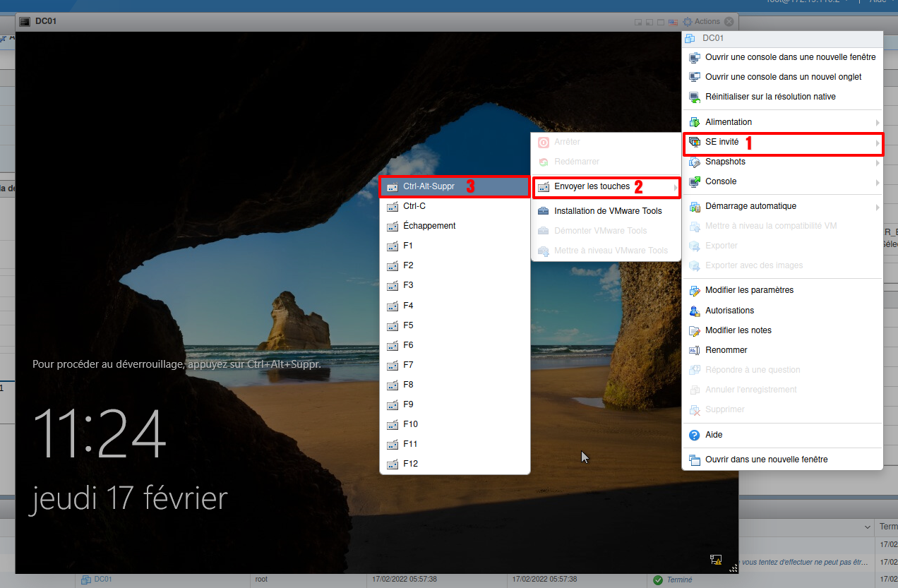This screenshot has height=588, width=898.
Task: Click the Aide question mark icon
Action: [x=694, y=436]
